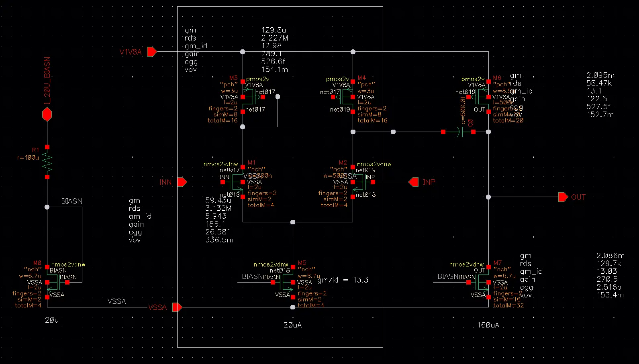Viewport: 639px width, 364px height.
Task: Select the '186.1' gain value
Action: 215,224
